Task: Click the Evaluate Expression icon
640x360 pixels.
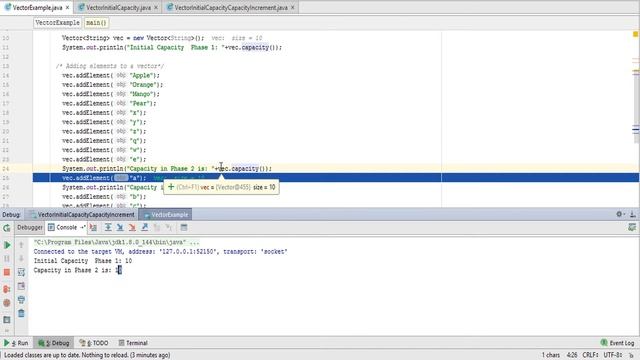Action: point(184,227)
